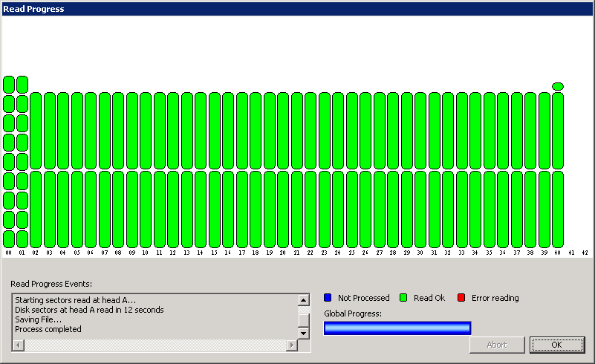The image size is (595, 364).
Task: Click the events log scroll down arrow
Action: 303,334
